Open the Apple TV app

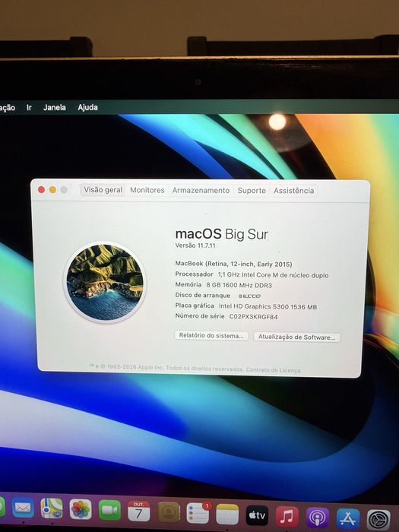coord(257,515)
